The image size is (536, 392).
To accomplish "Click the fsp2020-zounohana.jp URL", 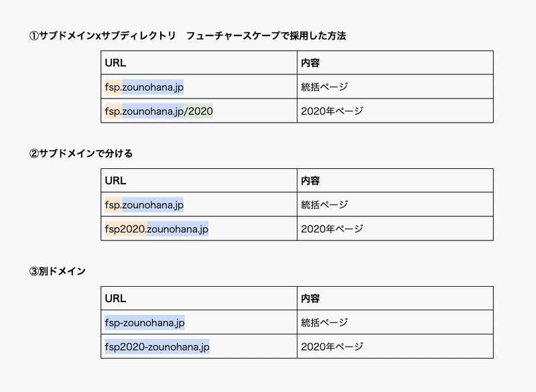I will pos(157,346).
